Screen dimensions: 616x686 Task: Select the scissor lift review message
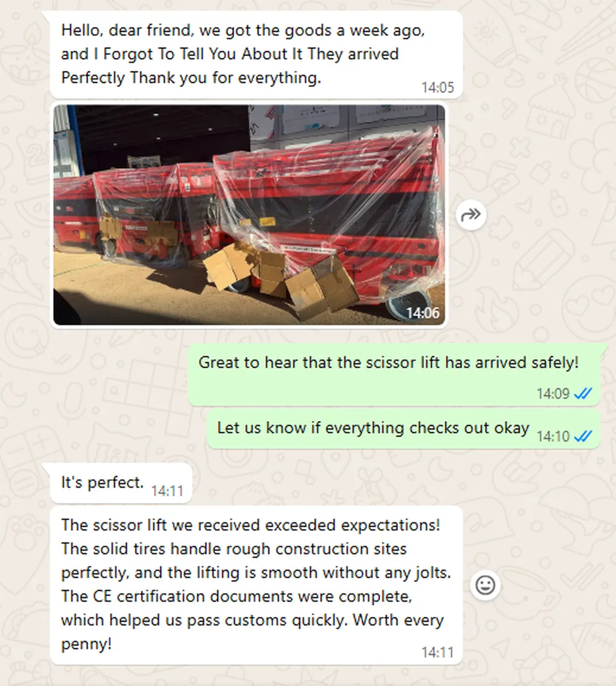coord(256,586)
